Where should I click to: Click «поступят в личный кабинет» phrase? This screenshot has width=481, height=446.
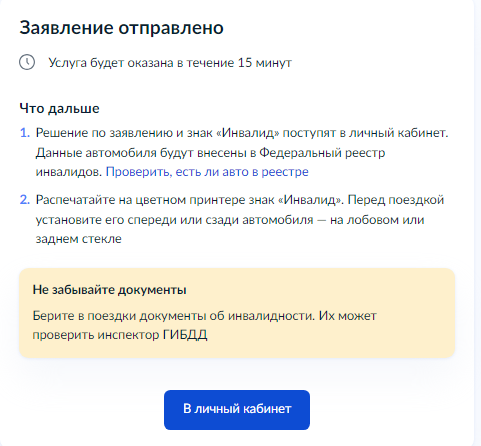pos(365,133)
